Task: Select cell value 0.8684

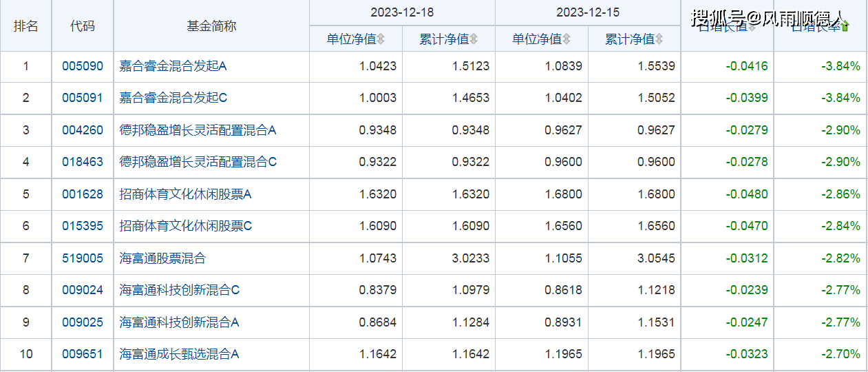Action: pyautogui.click(x=378, y=322)
